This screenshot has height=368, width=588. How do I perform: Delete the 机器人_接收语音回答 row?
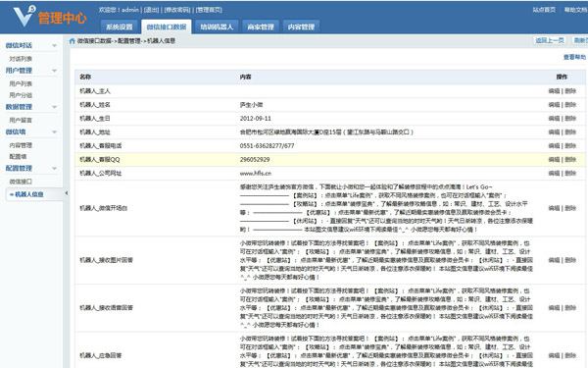click(570, 308)
